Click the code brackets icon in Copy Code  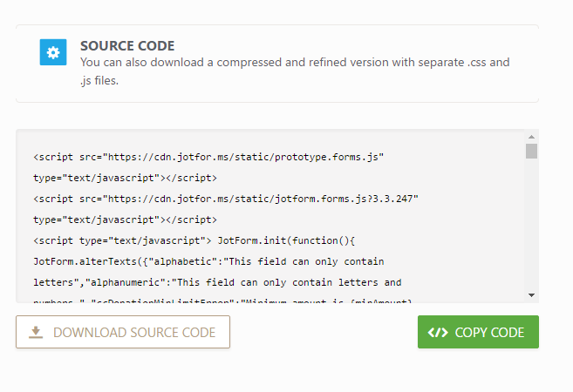(x=439, y=332)
